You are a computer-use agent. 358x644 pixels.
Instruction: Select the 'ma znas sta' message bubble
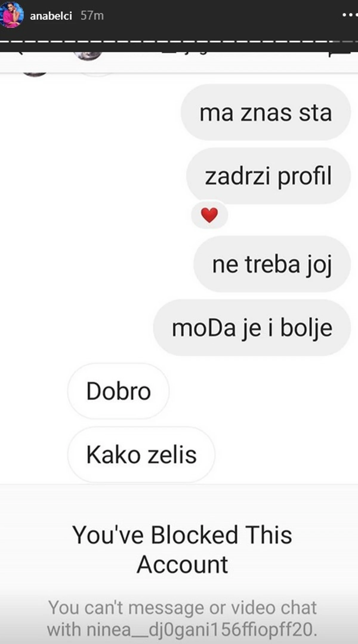pyautogui.click(x=266, y=113)
